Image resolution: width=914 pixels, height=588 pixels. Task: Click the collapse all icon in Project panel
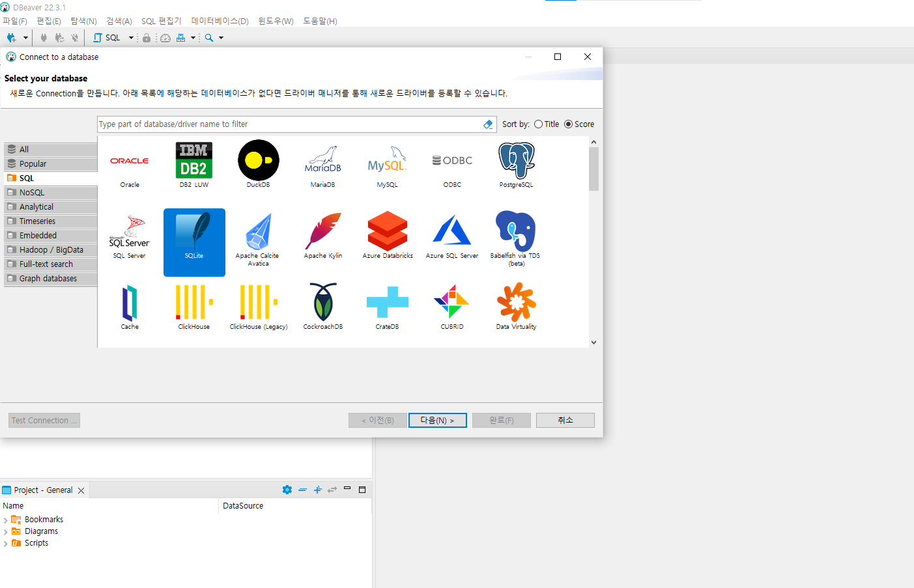(x=302, y=490)
